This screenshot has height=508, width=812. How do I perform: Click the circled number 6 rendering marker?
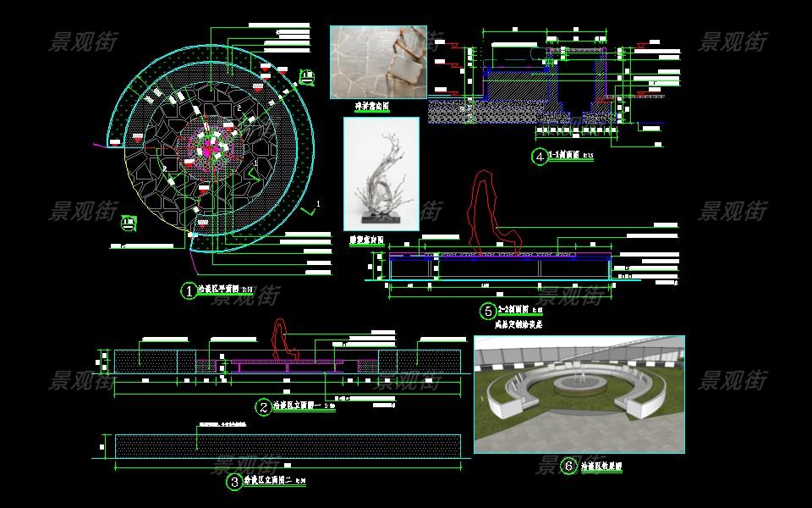pyautogui.click(x=568, y=467)
